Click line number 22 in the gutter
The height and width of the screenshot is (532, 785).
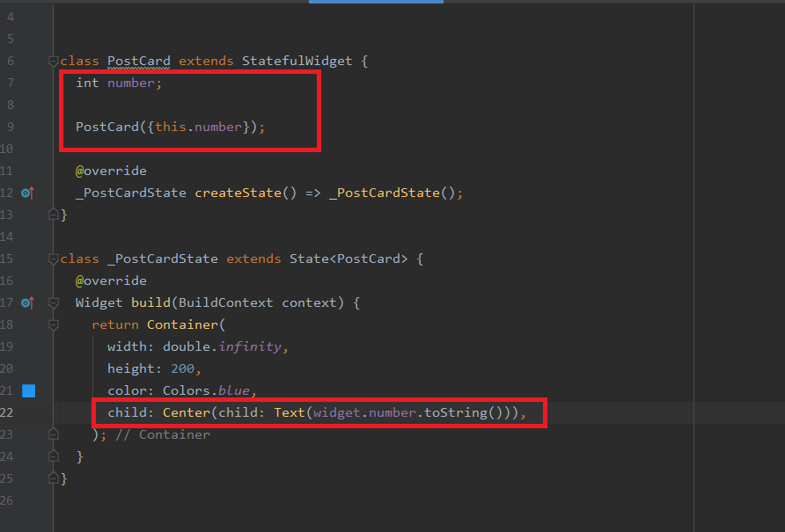(7, 413)
